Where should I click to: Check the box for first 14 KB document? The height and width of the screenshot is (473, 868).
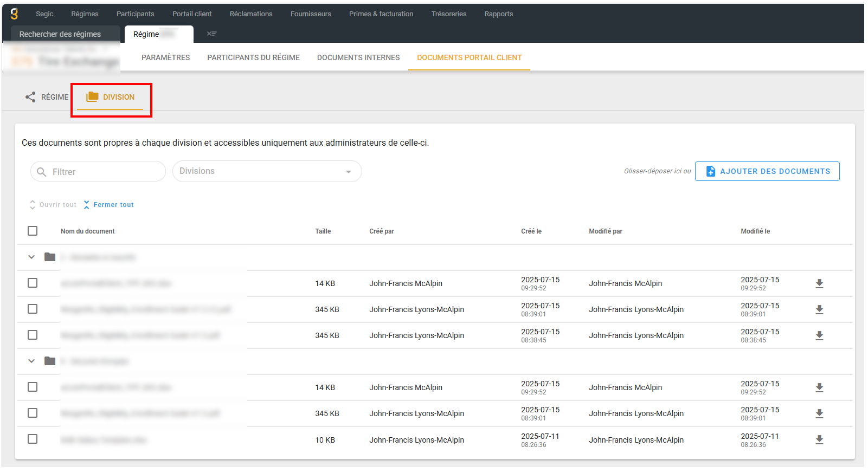(x=33, y=283)
